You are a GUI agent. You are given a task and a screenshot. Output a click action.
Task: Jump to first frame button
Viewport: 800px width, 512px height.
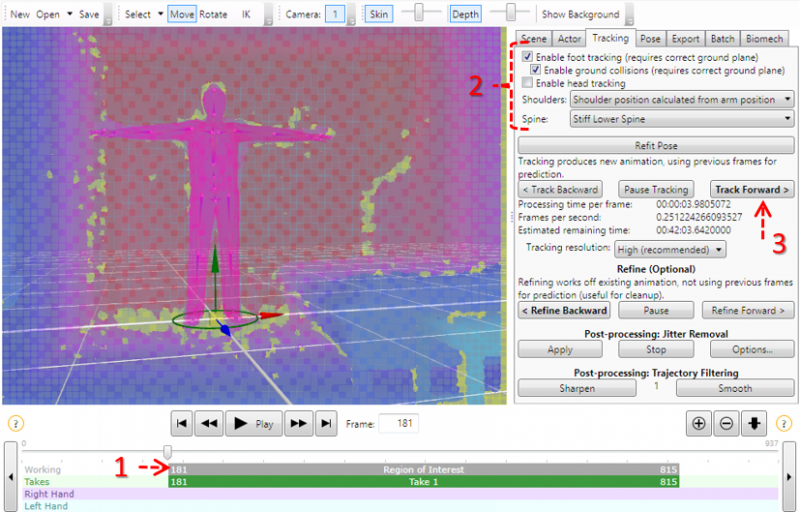(181, 423)
